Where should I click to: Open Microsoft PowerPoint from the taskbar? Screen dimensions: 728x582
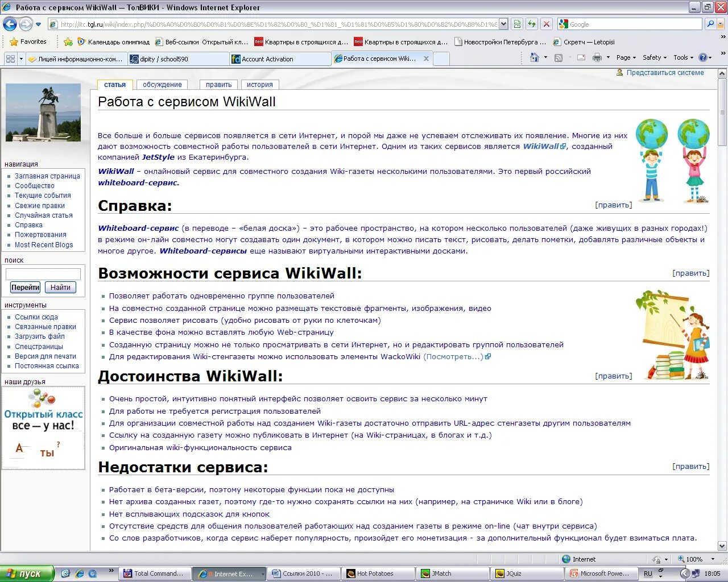click(601, 573)
